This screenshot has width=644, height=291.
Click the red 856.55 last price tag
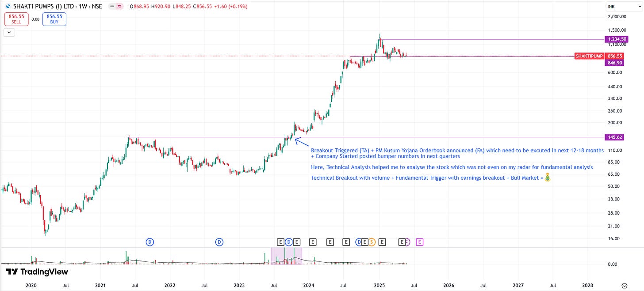pos(615,56)
